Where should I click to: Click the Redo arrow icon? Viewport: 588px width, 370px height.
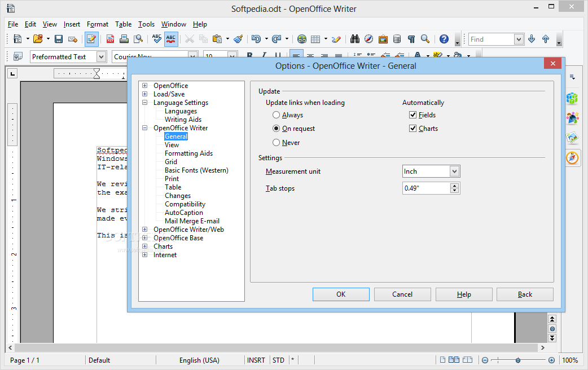tap(277, 39)
